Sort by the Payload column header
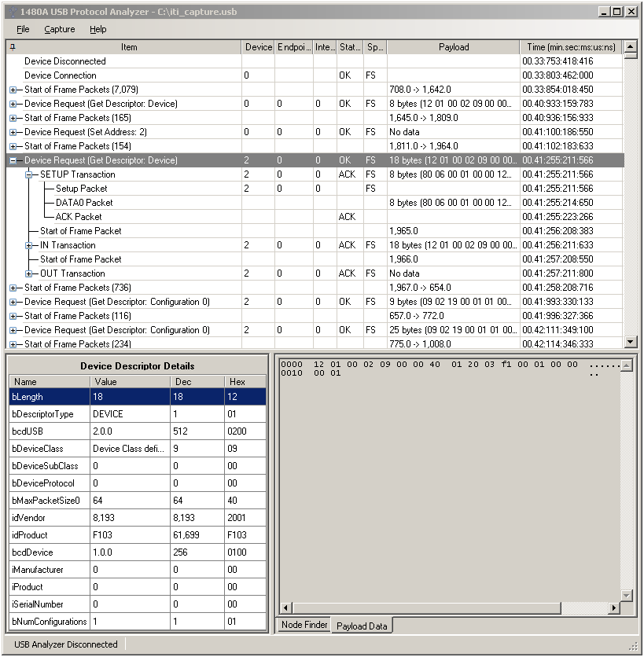 (453, 47)
